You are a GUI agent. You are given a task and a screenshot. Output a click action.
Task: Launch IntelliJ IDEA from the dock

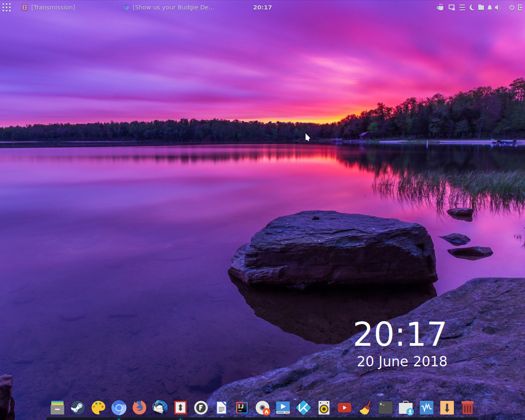(x=242, y=408)
